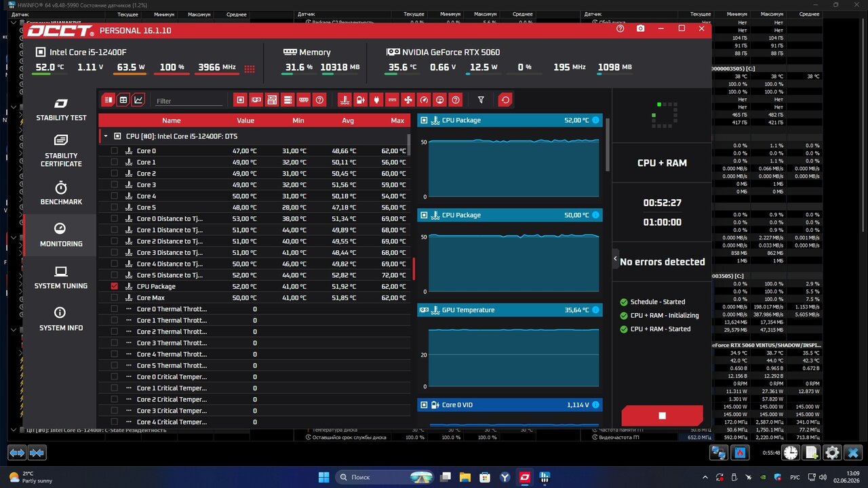This screenshot has width=868, height=488.
Task: Click the sensor table vertical scrollbar
Action: coord(408,144)
